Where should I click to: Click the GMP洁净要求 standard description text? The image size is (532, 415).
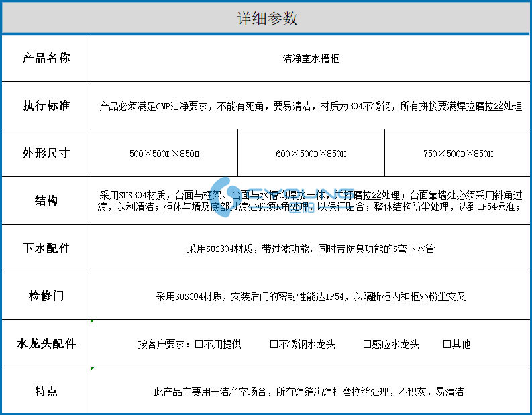[x=311, y=106]
